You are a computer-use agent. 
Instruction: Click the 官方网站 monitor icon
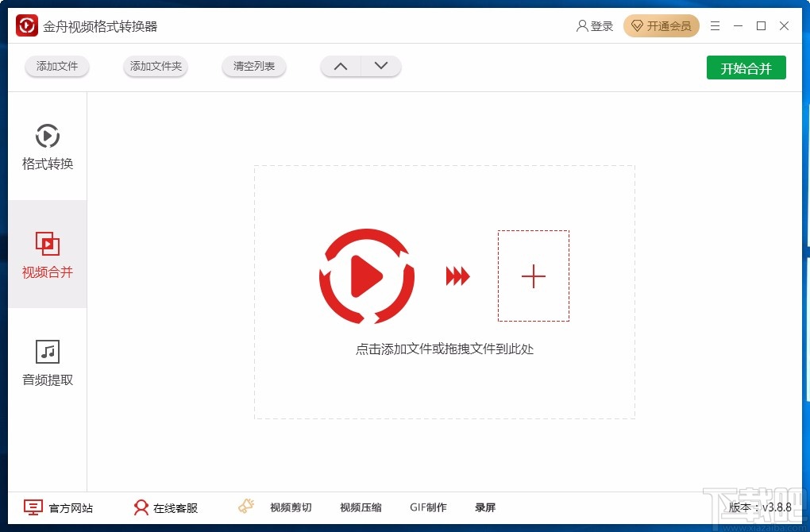tap(32, 506)
